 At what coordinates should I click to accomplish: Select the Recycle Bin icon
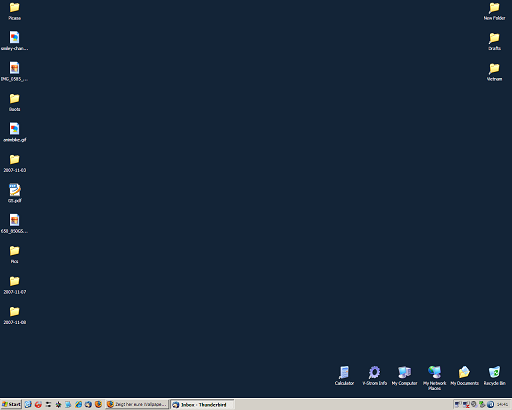point(494,376)
